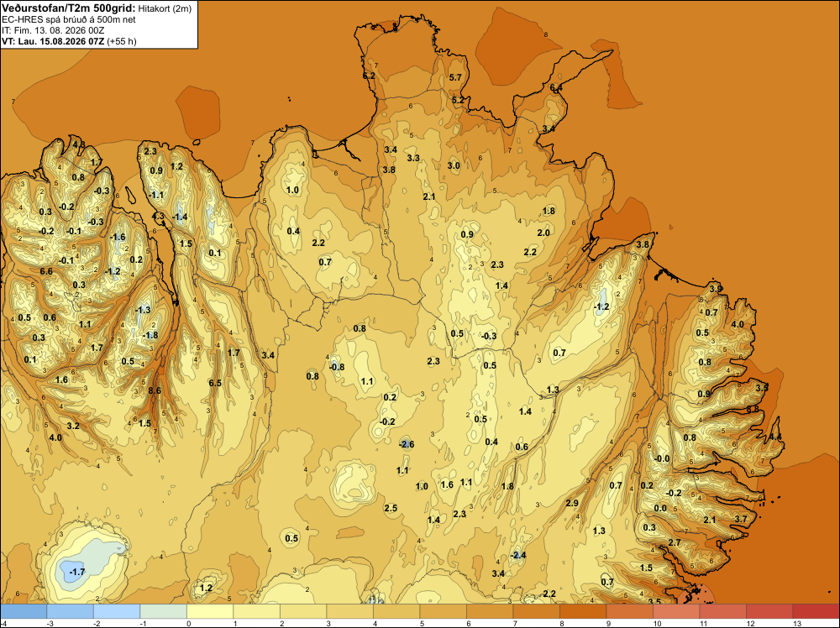Click the '-0.8' temperature value

pyautogui.click(x=337, y=367)
